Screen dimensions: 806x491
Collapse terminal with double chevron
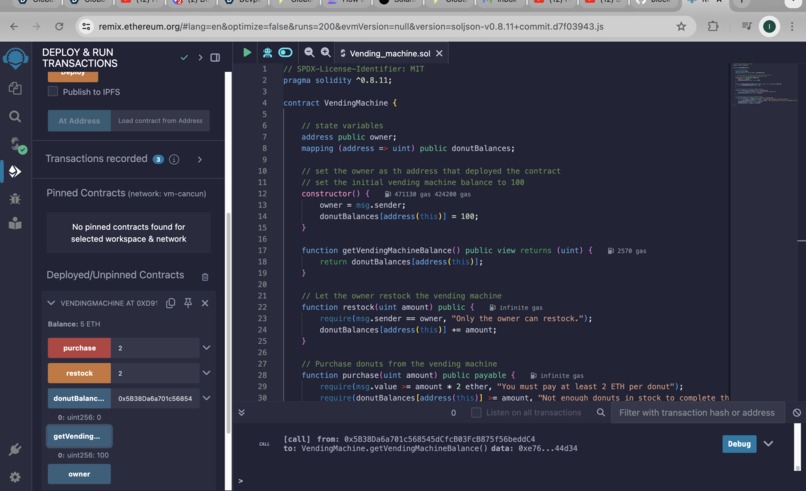pyautogui.click(x=242, y=412)
